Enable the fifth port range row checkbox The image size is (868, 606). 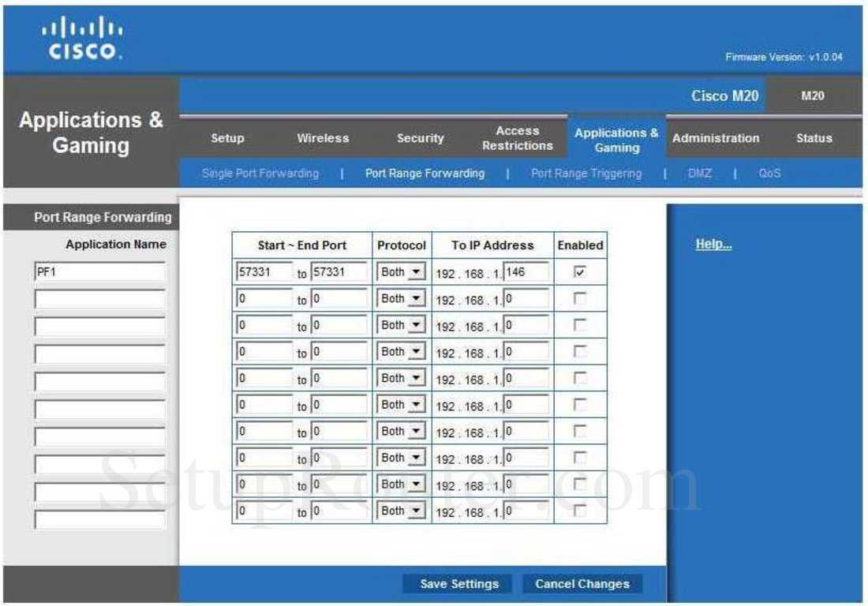tap(580, 378)
